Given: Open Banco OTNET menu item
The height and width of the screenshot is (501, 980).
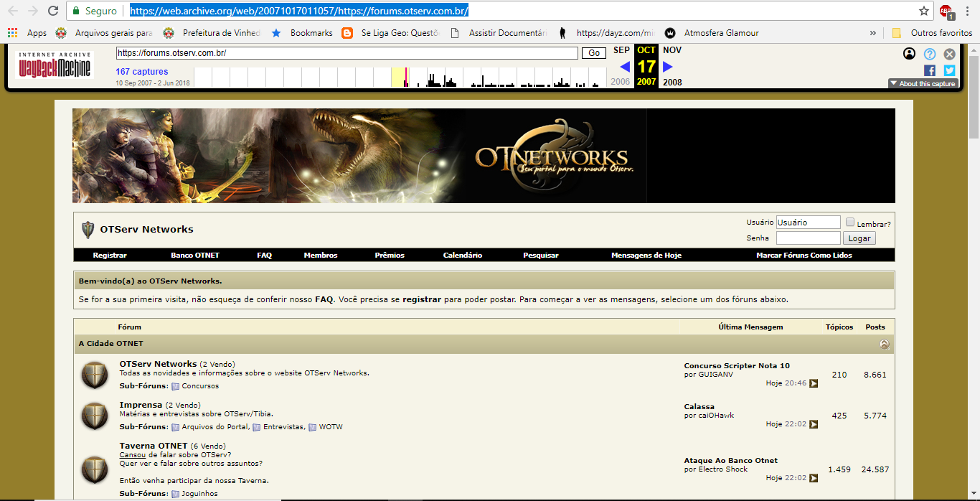Looking at the screenshot, I should pos(195,256).
